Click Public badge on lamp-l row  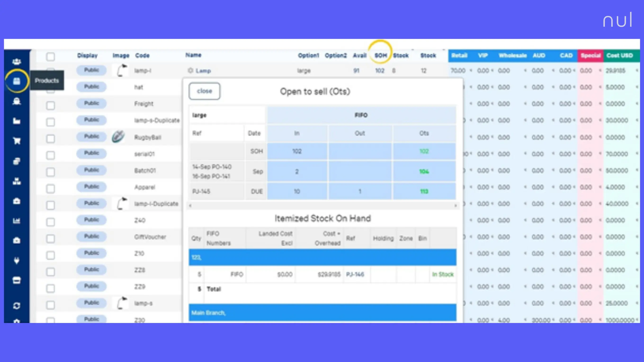(91, 70)
